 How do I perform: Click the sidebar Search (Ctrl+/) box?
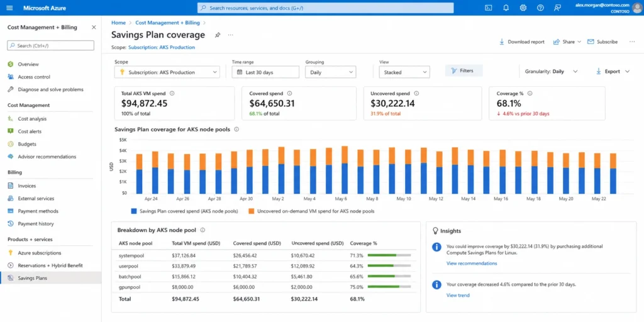(x=50, y=45)
